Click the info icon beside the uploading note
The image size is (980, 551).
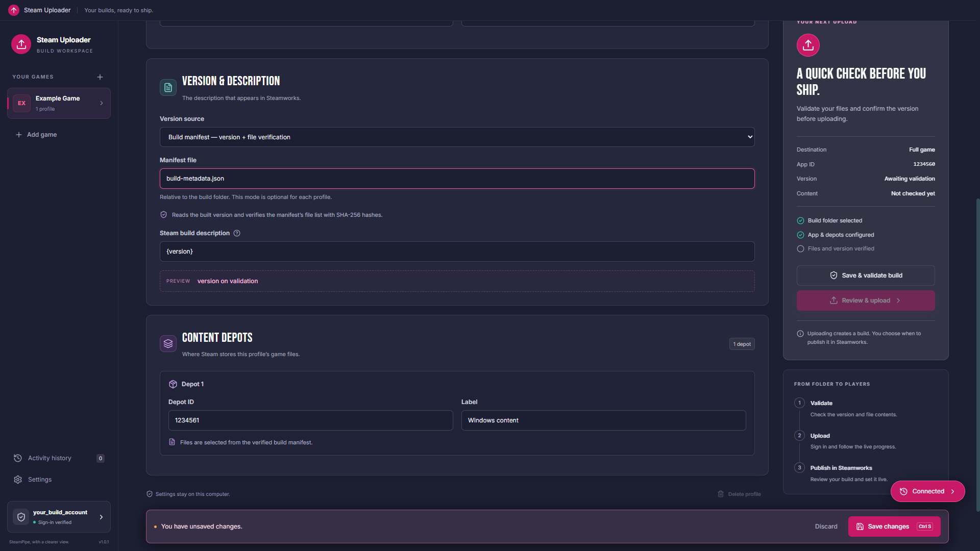point(800,334)
